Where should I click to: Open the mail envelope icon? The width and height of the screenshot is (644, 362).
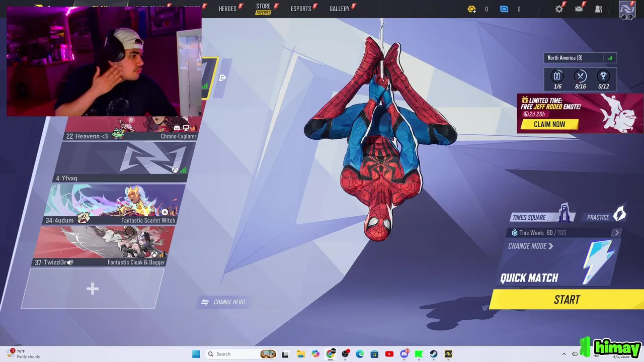tap(579, 9)
